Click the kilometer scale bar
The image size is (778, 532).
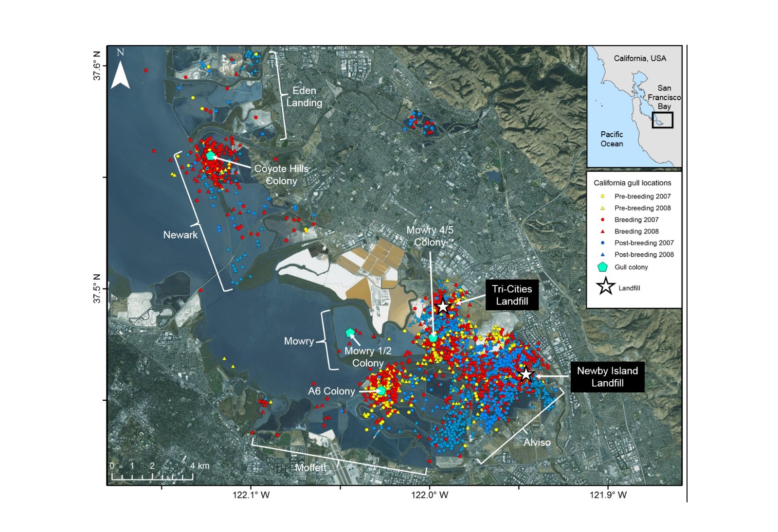[x=152, y=476]
